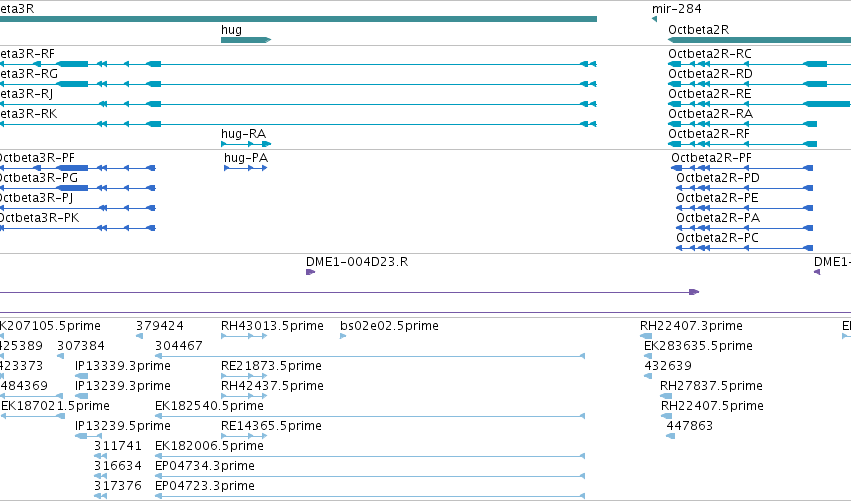The image size is (851, 501).
Task: Select the EP04723.3prime EST label
Action: point(205,486)
